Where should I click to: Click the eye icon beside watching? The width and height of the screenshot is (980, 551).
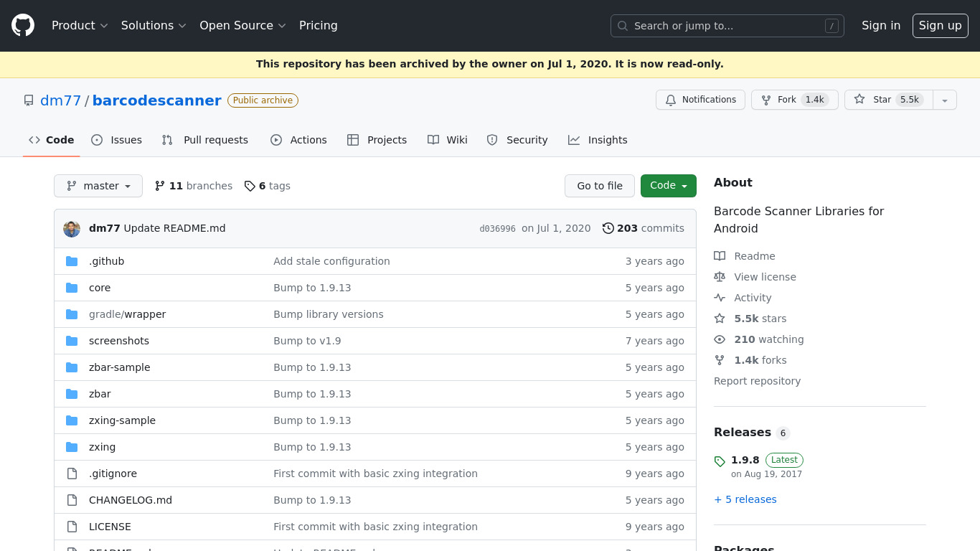(720, 339)
